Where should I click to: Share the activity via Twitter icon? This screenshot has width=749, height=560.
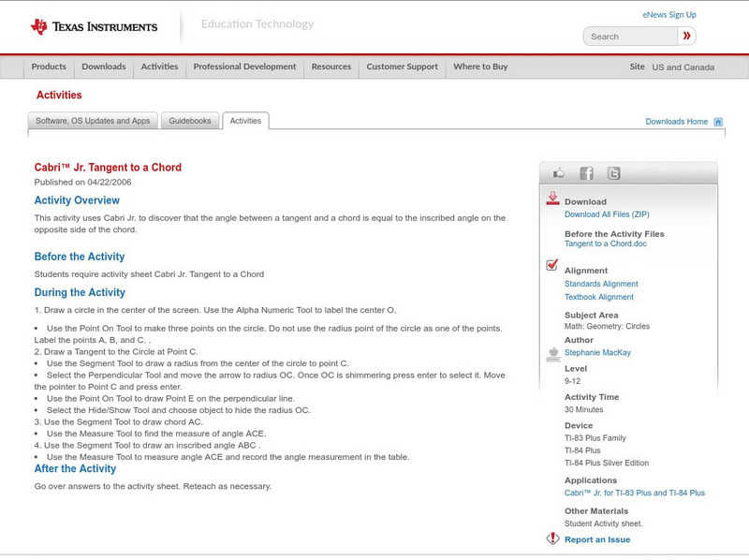[x=613, y=173]
